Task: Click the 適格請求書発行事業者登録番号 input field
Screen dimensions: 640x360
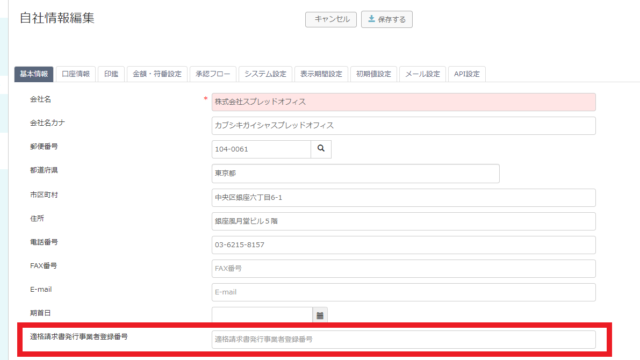Action: (x=403, y=340)
